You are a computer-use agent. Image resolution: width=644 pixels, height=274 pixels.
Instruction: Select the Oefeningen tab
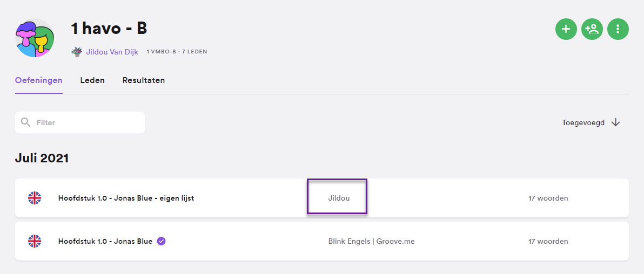click(x=38, y=80)
